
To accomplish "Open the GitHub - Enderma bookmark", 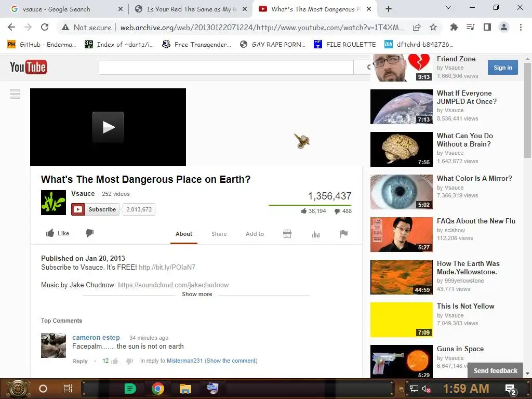I will (42, 45).
